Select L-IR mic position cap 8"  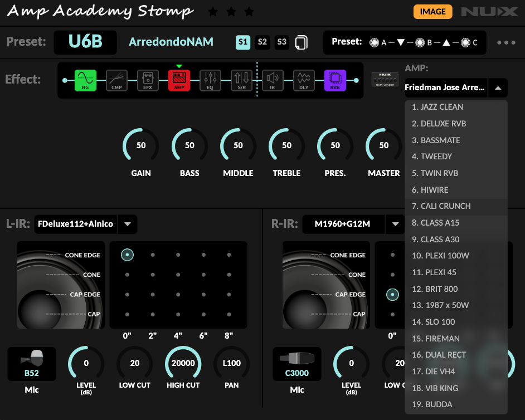229,315
